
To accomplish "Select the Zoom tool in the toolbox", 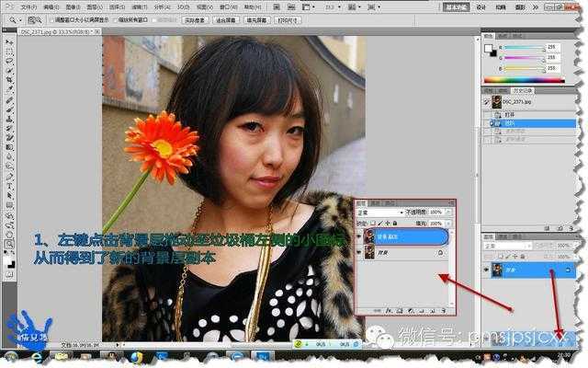I will pyautogui.click(x=9, y=245).
